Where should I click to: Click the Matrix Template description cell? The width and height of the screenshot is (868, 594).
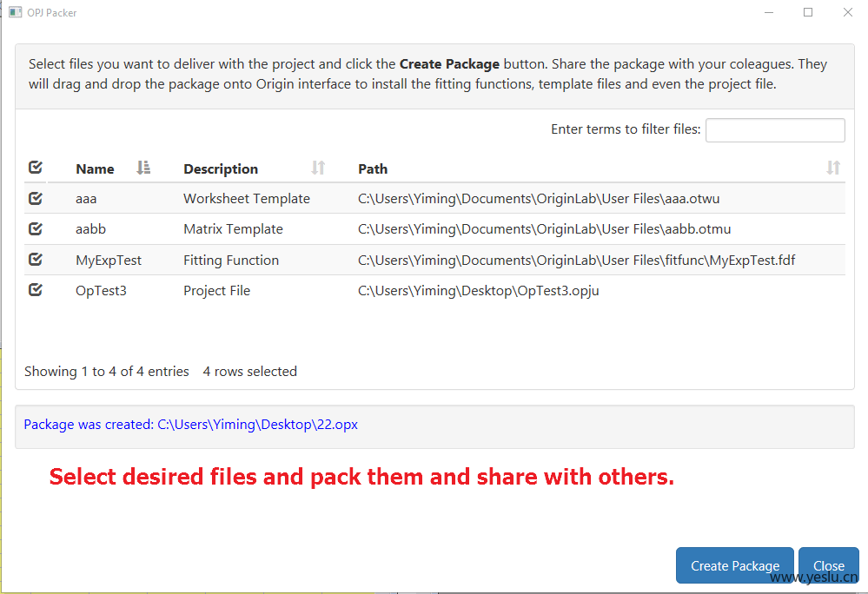coord(233,229)
